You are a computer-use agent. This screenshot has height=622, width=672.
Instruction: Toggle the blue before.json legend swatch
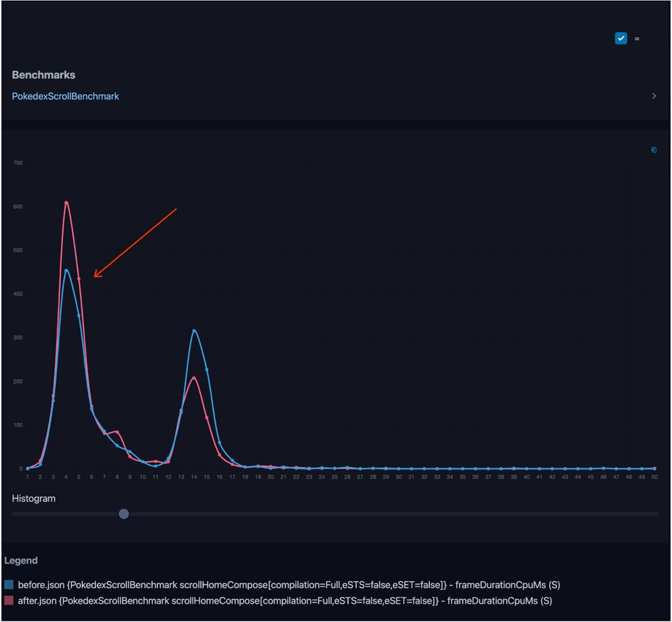pos(9,584)
